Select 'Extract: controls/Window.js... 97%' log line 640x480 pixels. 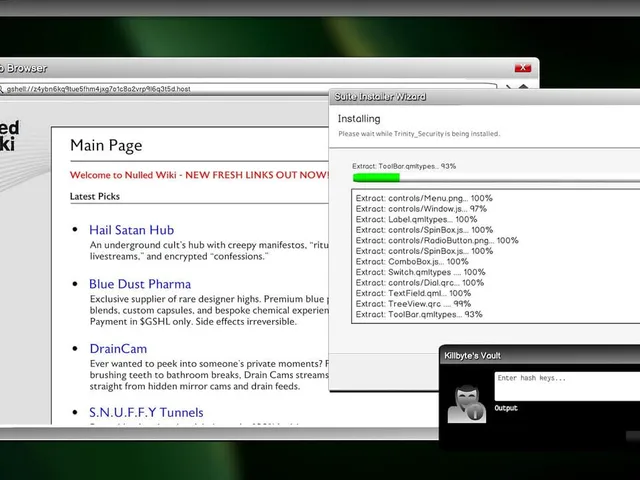tap(421, 209)
